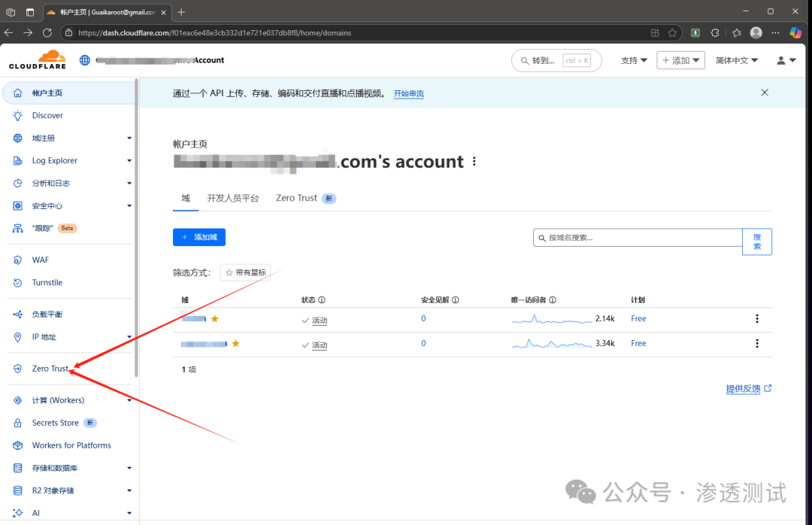This screenshot has height=525, width=812.
Task: Switch to the Zero Trust tab
Action: pos(297,198)
